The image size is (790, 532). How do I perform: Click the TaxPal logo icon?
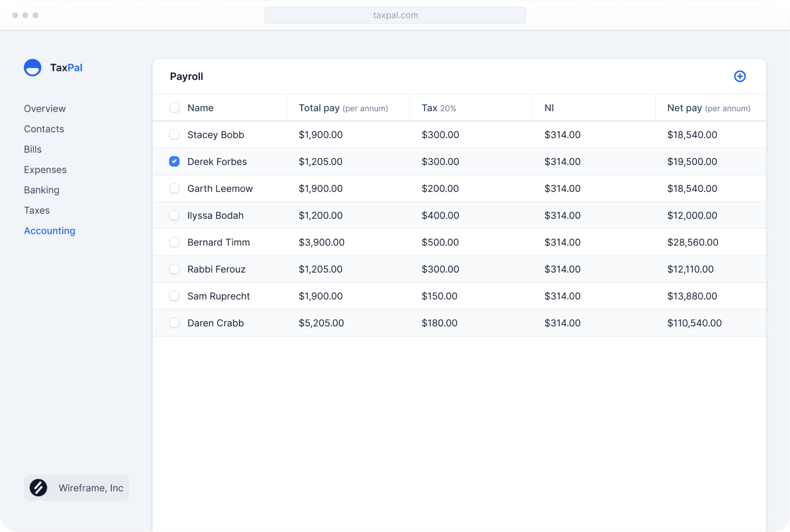pyautogui.click(x=33, y=68)
